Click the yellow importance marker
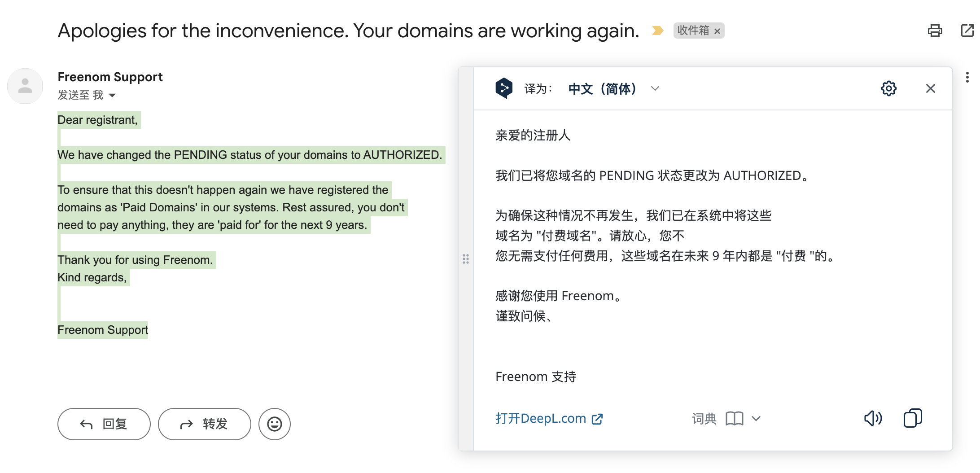The image size is (980, 473). pyautogui.click(x=657, y=31)
